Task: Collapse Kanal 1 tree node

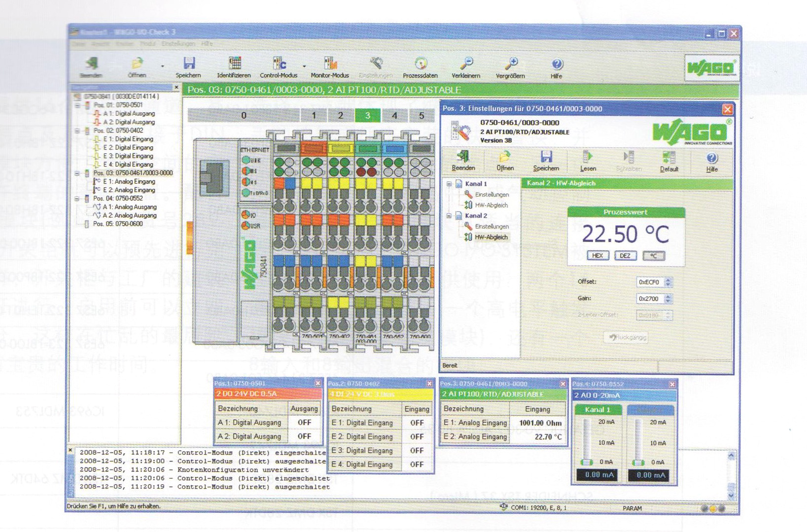Action: click(449, 184)
